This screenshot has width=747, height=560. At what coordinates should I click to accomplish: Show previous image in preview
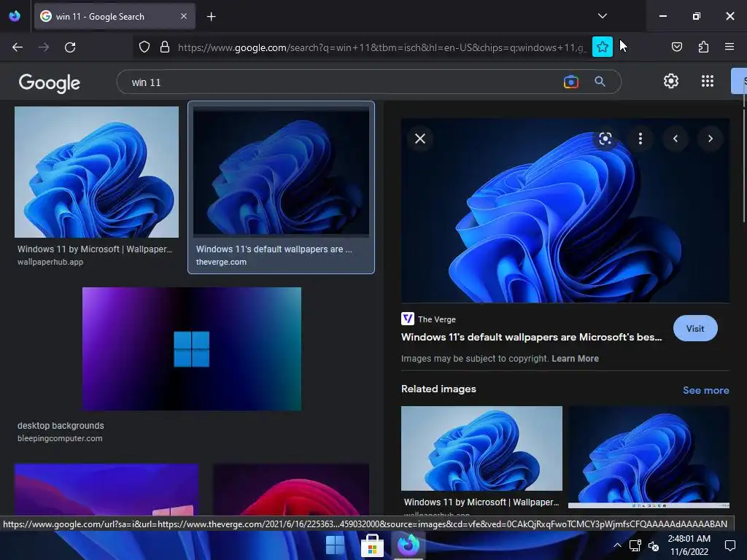click(x=675, y=139)
